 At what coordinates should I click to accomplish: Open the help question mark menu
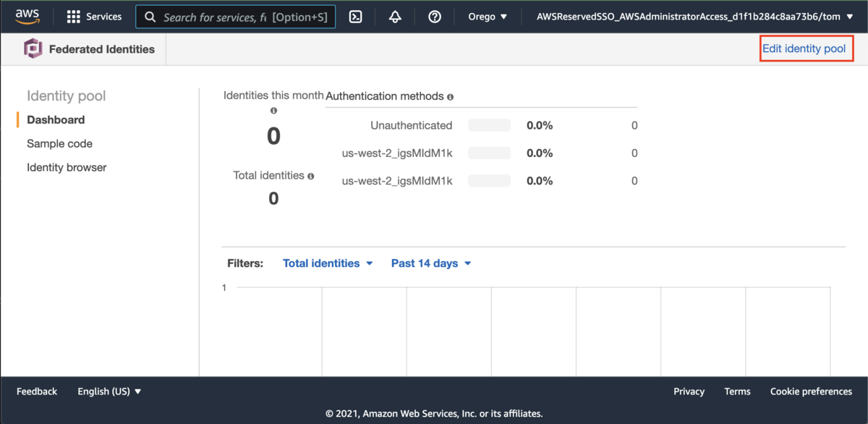pos(435,17)
